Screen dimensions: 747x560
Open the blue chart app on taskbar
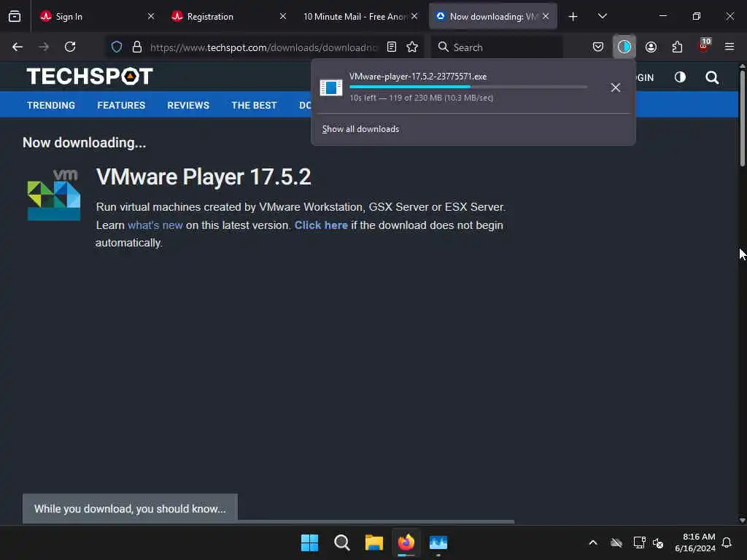point(438,542)
